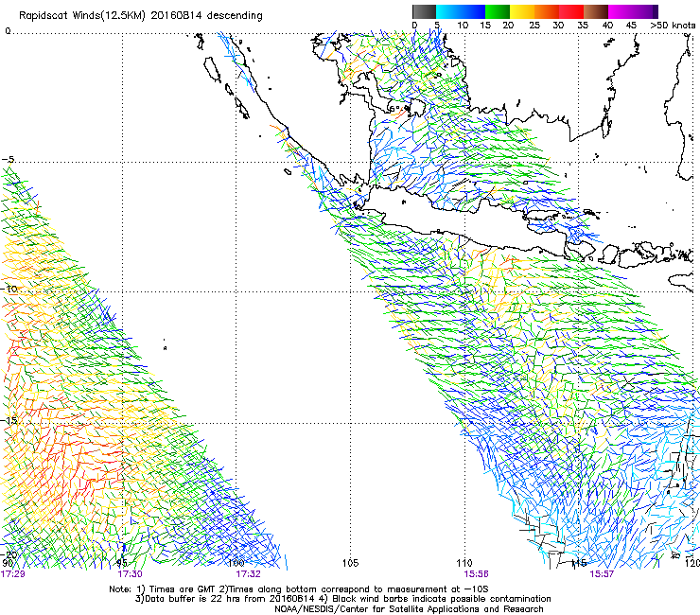Click the '-10' latitude axis label
This screenshot has height=615, width=700.
pos(9,289)
